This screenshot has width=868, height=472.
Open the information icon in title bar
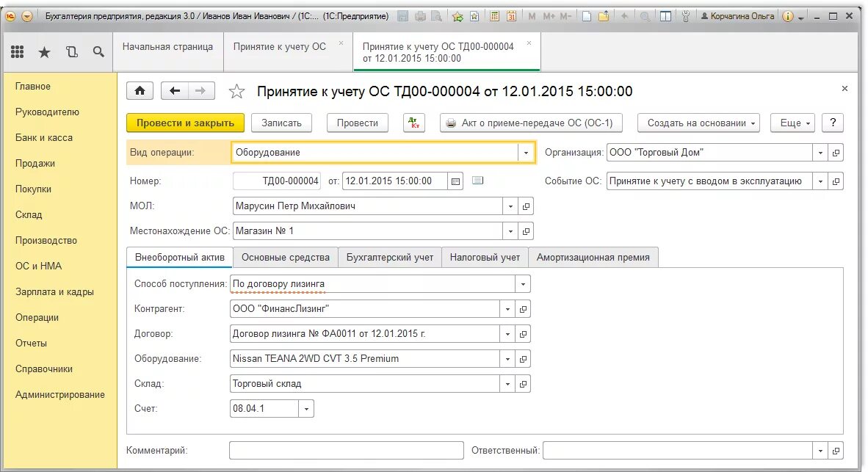point(788,16)
